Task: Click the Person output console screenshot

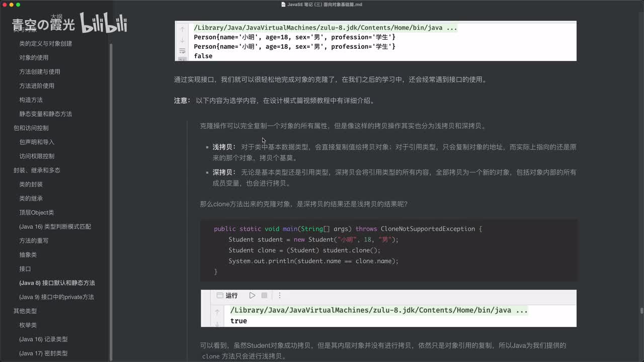Action: click(375, 41)
